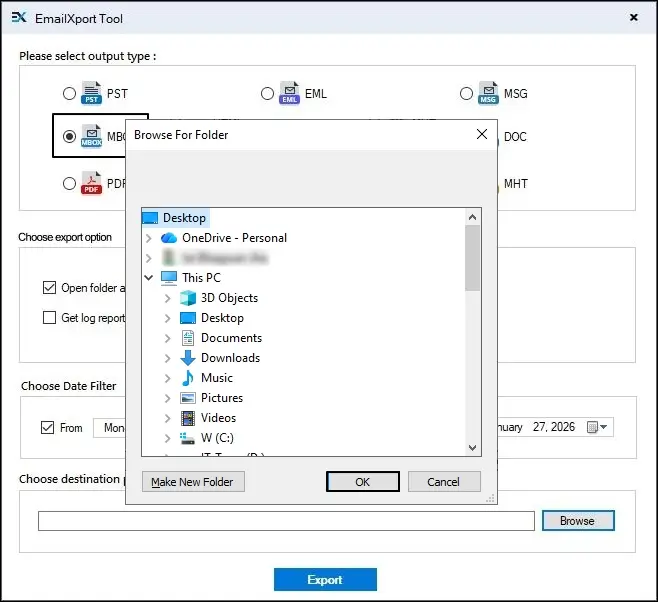Expand the Downloads node
Image resolution: width=658 pixels, height=602 pixels.
point(167,358)
